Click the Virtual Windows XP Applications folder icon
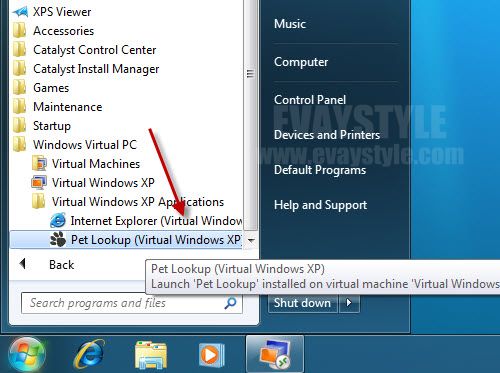This screenshot has height=373, width=500. pos(39,201)
